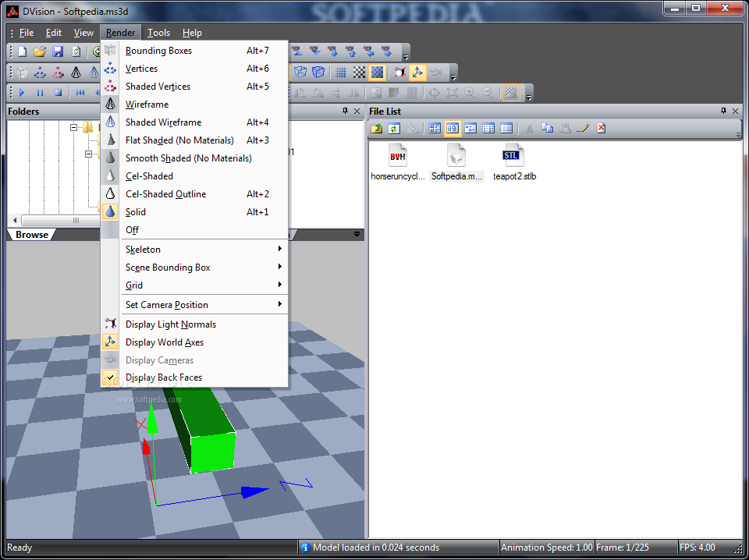Toggle Display World Axes menu item
The image size is (749, 560).
point(194,342)
